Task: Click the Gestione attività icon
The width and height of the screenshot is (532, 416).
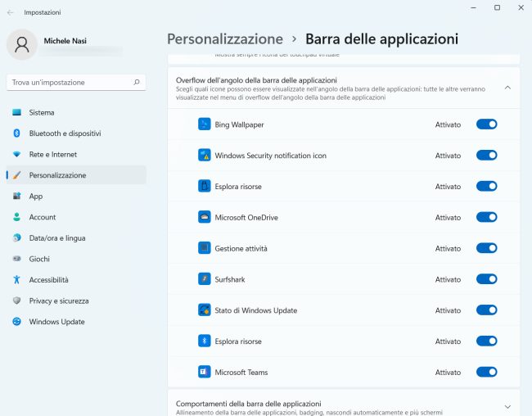Action: pos(205,248)
